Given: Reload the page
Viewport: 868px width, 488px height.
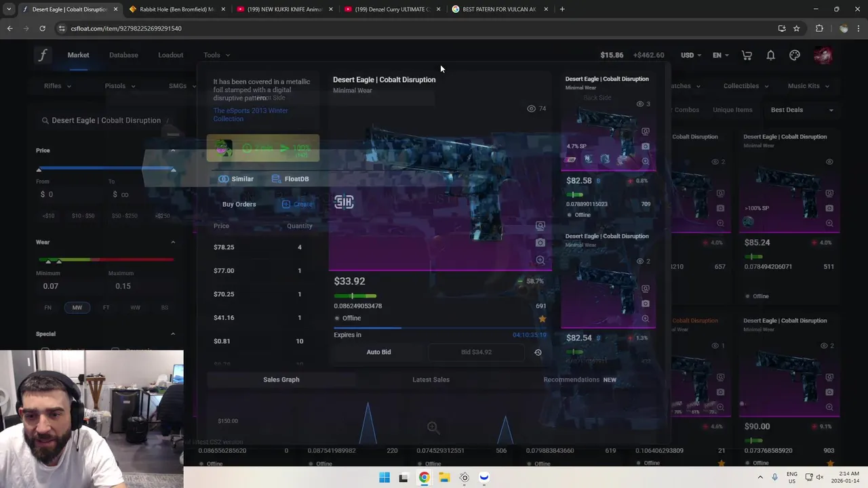Looking at the screenshot, I should click(42, 28).
